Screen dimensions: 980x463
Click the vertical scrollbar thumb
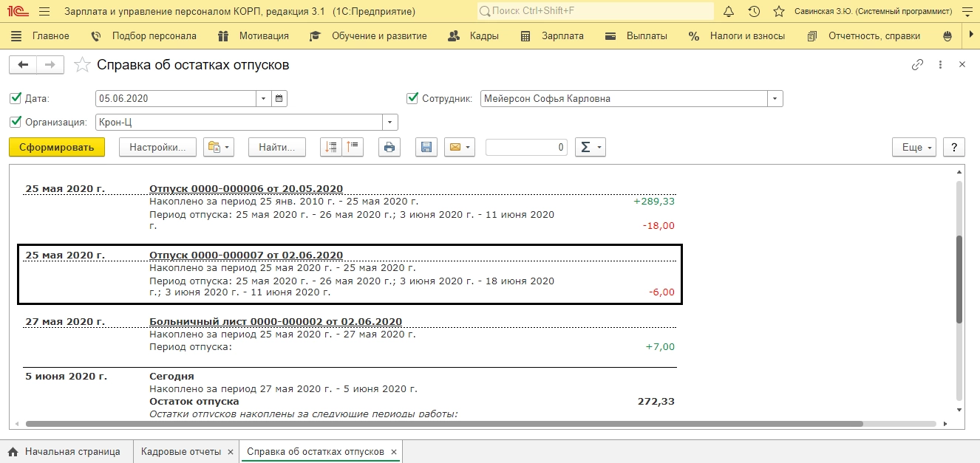coord(959,279)
